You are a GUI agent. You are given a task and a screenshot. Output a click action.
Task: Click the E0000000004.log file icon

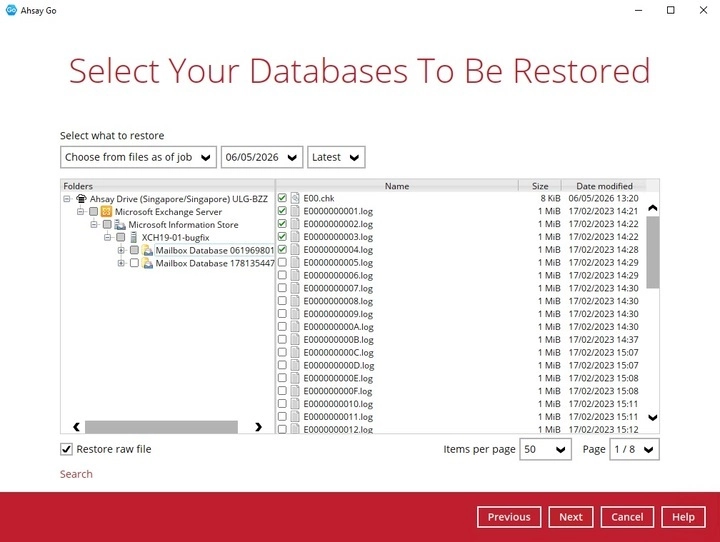pyautogui.click(x=295, y=250)
